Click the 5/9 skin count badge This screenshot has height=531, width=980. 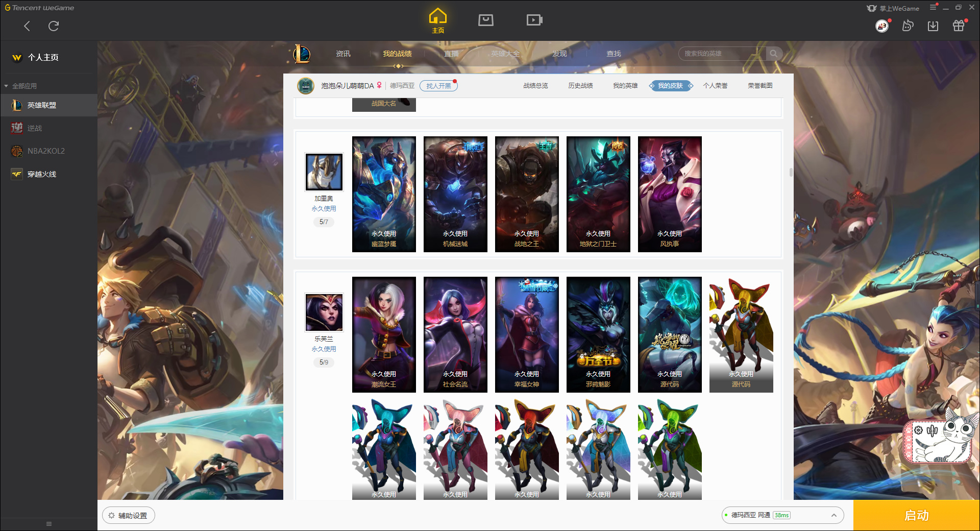[324, 362]
